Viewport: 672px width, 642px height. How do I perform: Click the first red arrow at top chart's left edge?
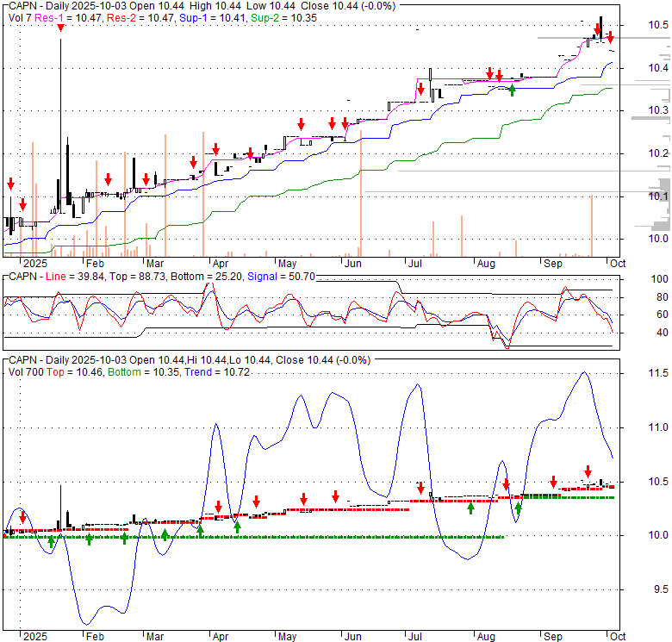tap(10, 184)
